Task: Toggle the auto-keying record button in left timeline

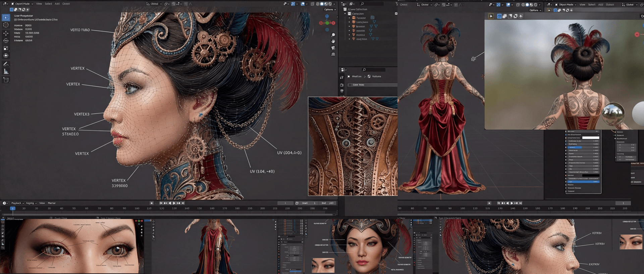Action: (x=152, y=203)
